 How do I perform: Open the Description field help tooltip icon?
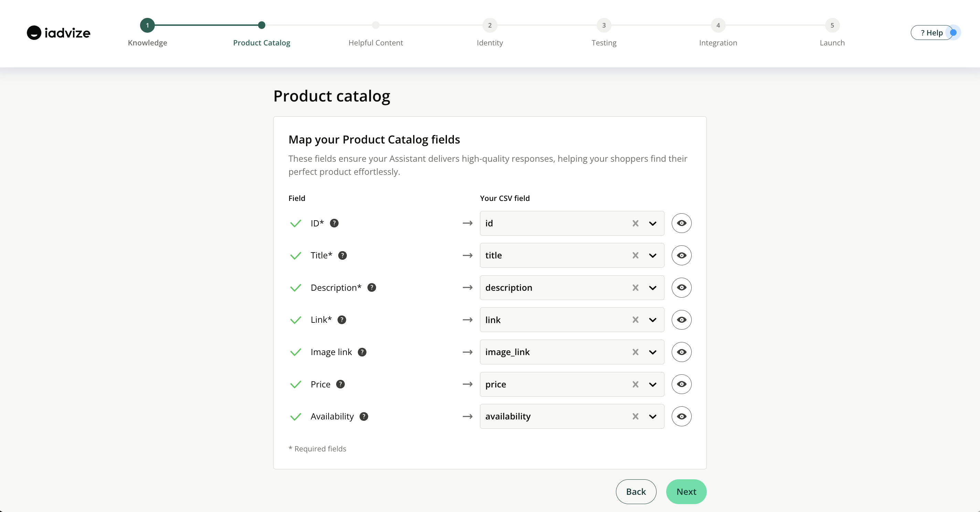pyautogui.click(x=372, y=288)
